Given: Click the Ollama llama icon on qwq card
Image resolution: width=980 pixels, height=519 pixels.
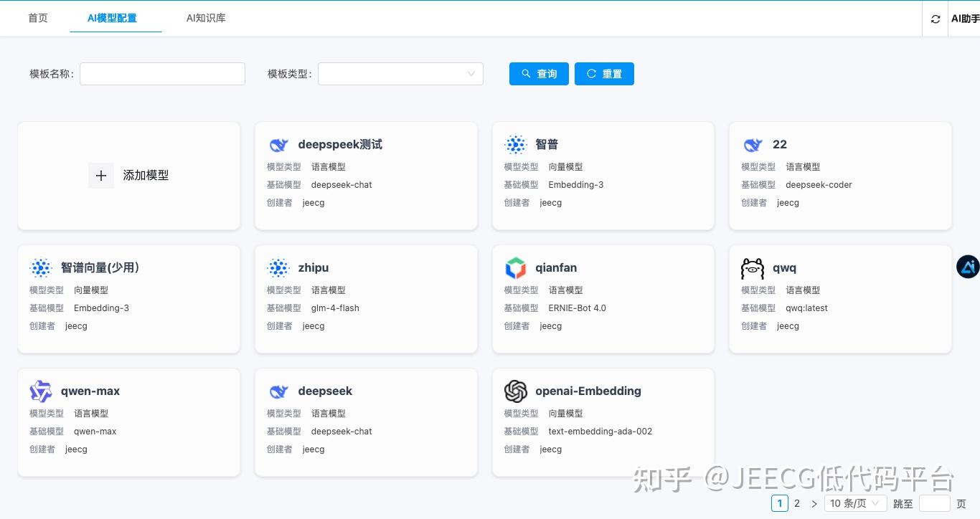Looking at the screenshot, I should [x=753, y=268].
